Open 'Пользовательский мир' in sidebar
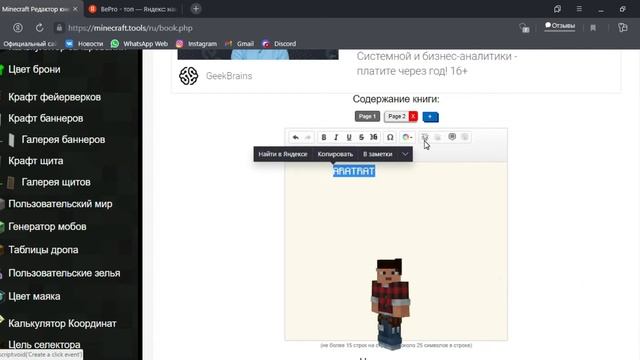Viewport: 640px width, 360px height. pos(60,204)
